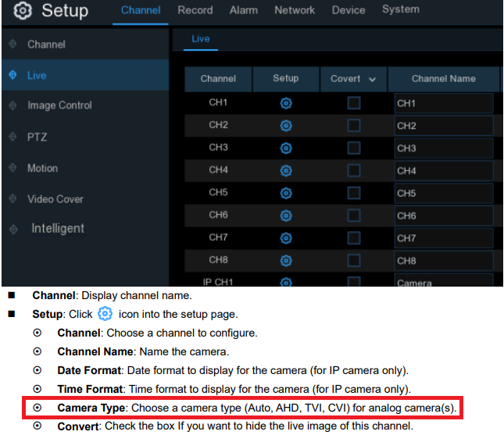Expand the Covert column dropdown arrow
The height and width of the screenshot is (435, 504).
pyautogui.click(x=372, y=80)
